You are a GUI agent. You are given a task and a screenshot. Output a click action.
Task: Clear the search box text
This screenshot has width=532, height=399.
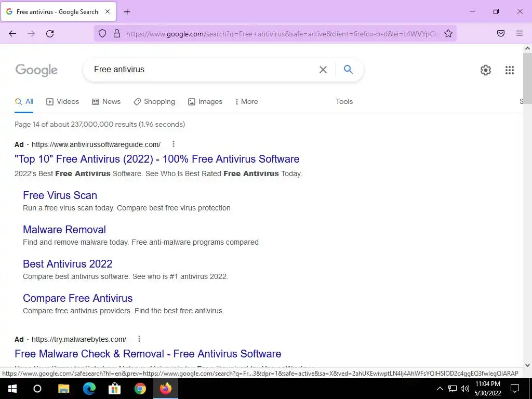pos(323,70)
